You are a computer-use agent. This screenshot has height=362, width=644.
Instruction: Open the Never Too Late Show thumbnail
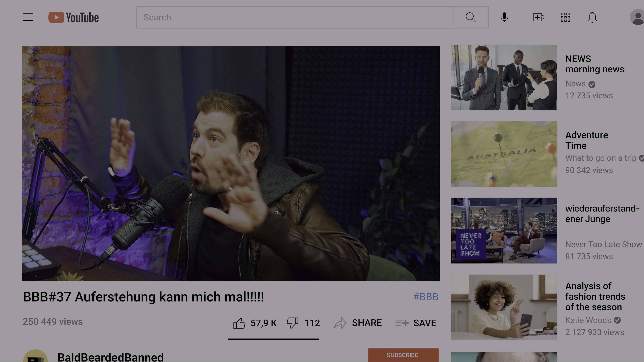click(x=504, y=231)
